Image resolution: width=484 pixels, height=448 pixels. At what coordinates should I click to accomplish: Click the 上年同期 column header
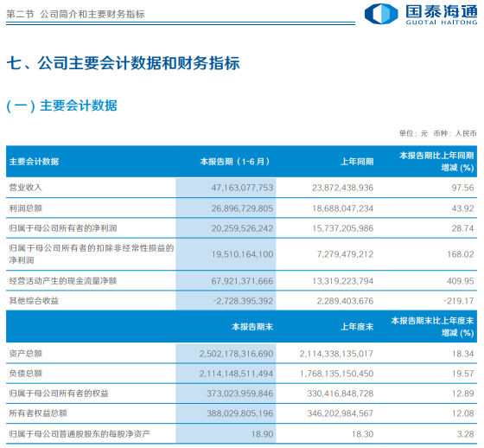point(357,162)
